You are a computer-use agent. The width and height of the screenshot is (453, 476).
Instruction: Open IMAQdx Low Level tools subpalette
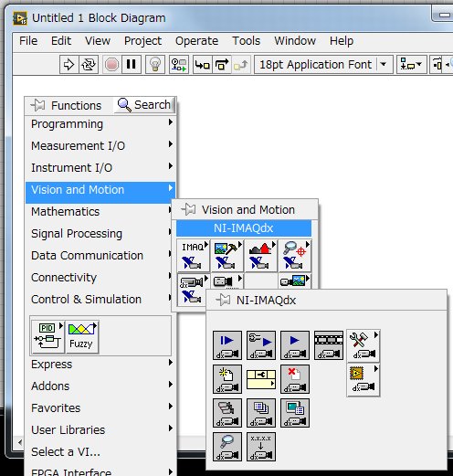point(363,346)
